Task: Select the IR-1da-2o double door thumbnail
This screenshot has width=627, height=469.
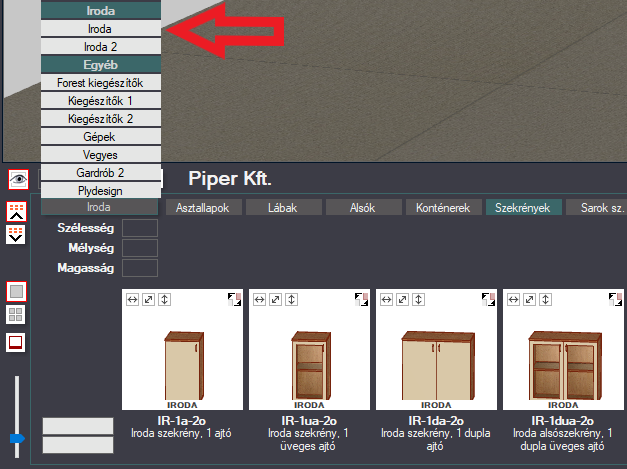Action: coord(436,349)
